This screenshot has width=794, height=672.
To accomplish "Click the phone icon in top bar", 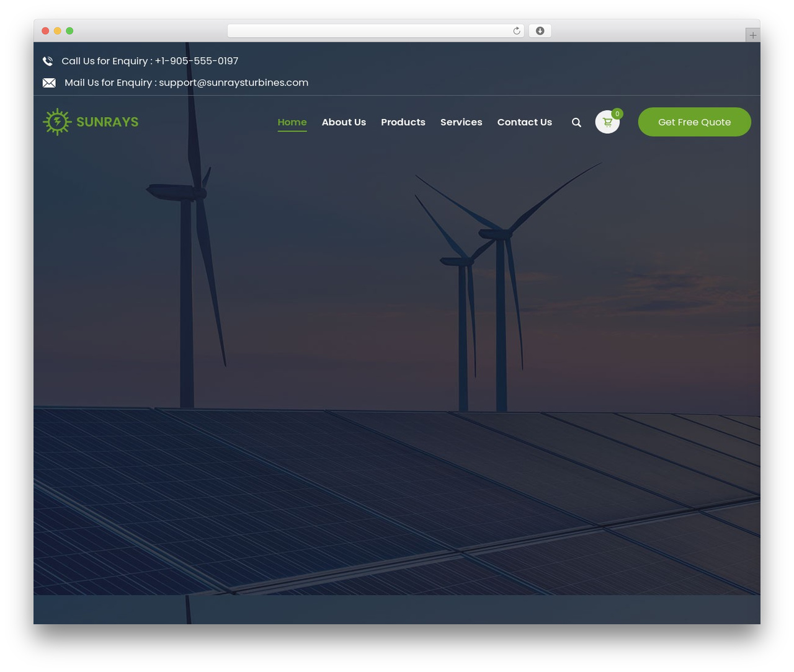I will click(x=48, y=61).
